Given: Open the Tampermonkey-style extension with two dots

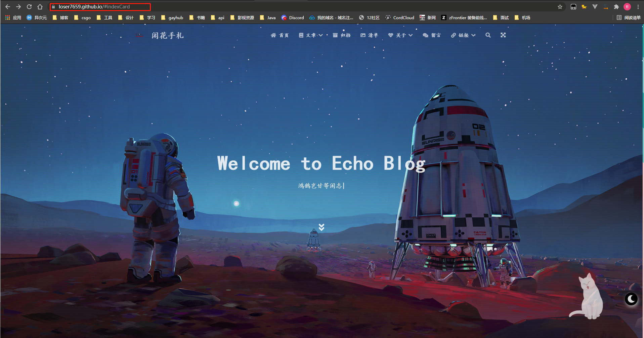Looking at the screenshot, I should click(573, 7).
